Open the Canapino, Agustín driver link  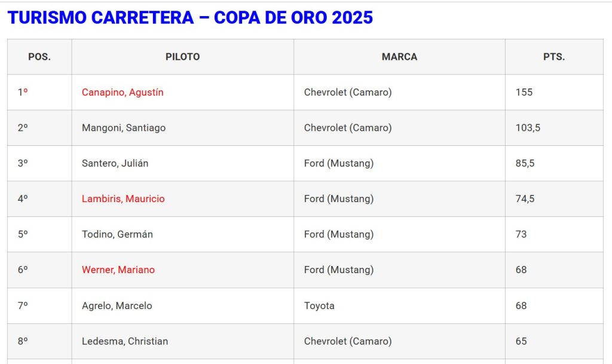[123, 93]
